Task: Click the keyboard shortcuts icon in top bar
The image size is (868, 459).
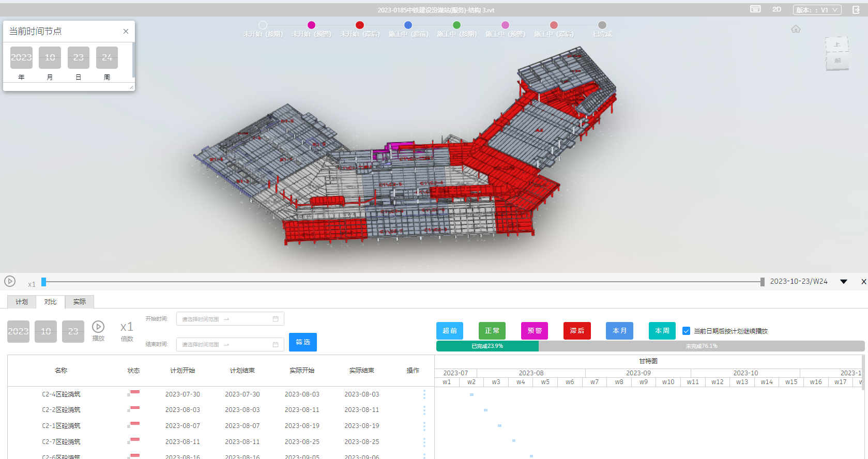Action: tap(755, 9)
